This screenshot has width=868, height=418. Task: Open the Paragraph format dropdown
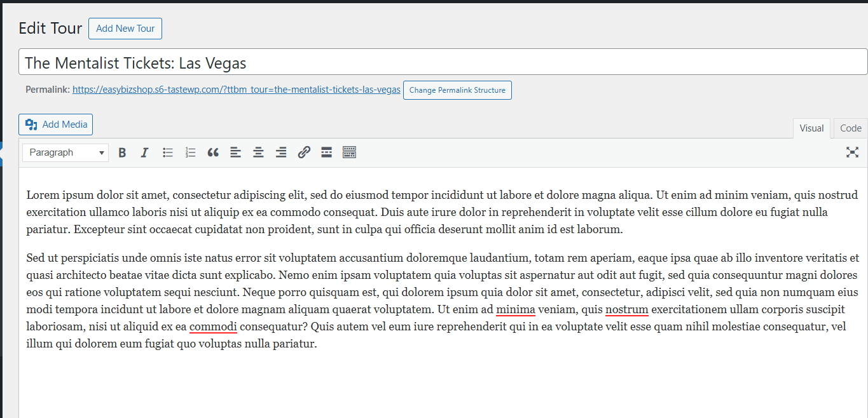click(65, 152)
